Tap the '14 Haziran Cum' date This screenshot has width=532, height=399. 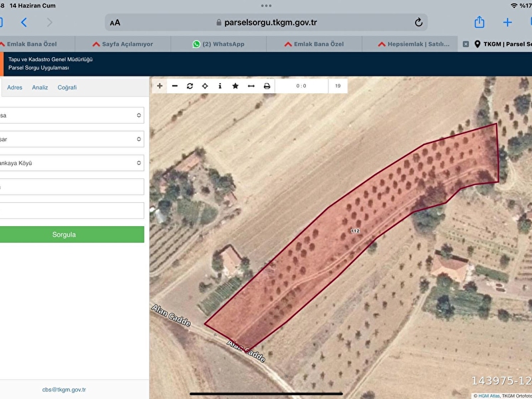pyautogui.click(x=33, y=5)
